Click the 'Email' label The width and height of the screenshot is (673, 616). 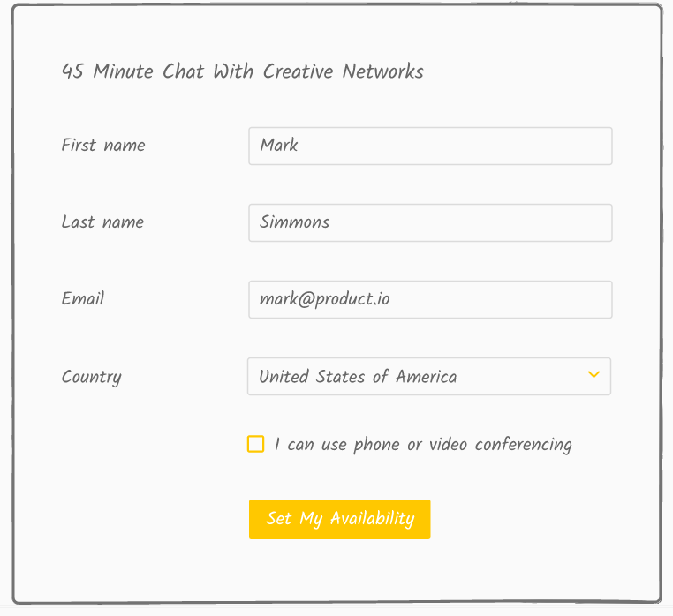coord(83,299)
